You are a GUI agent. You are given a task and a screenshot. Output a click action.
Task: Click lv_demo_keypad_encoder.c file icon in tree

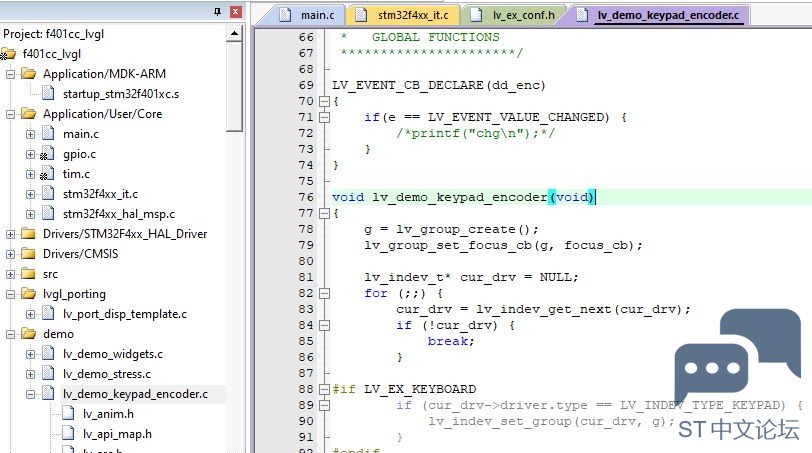tap(48, 393)
